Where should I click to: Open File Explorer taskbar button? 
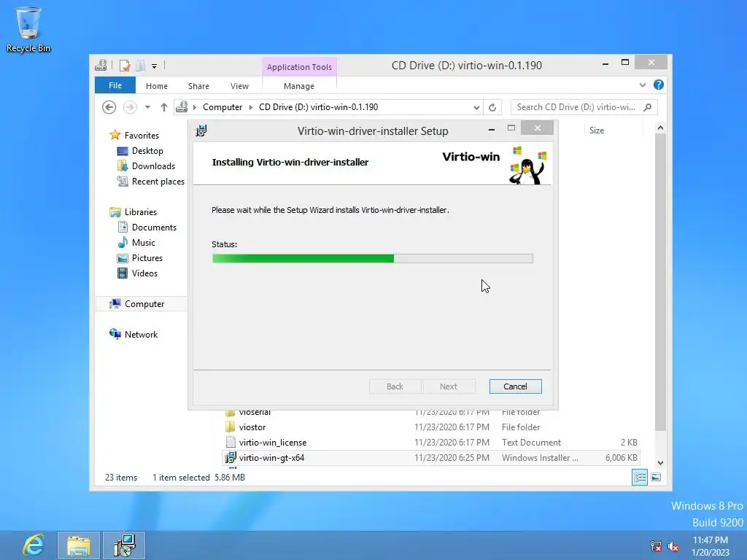click(x=79, y=545)
